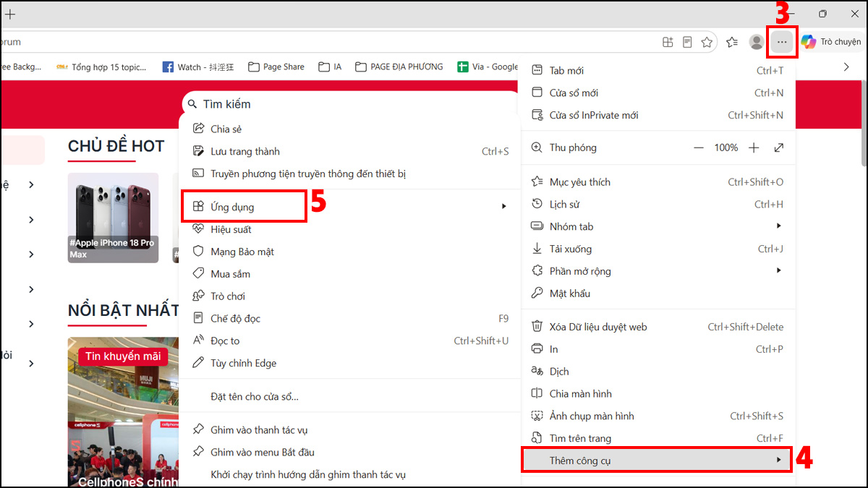Open the PAGE ĐỊA PHƯƠNG bookmark folder
The height and width of the screenshot is (488, 868).
pos(399,67)
